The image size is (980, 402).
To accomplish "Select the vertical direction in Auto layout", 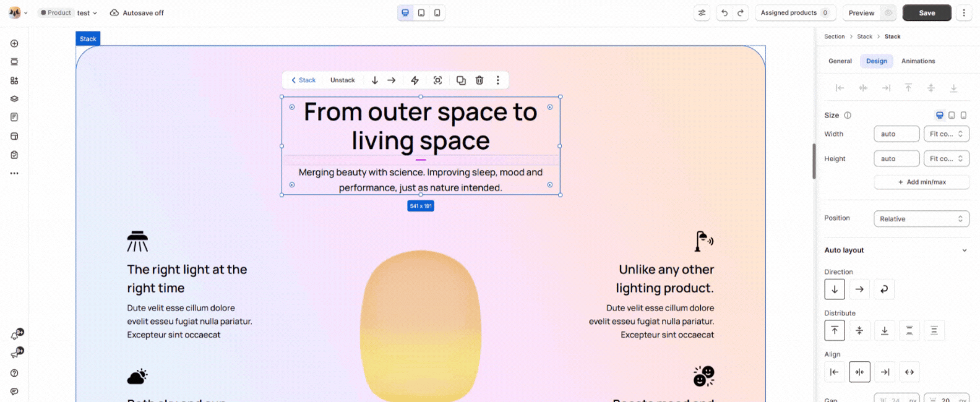I will [x=835, y=289].
